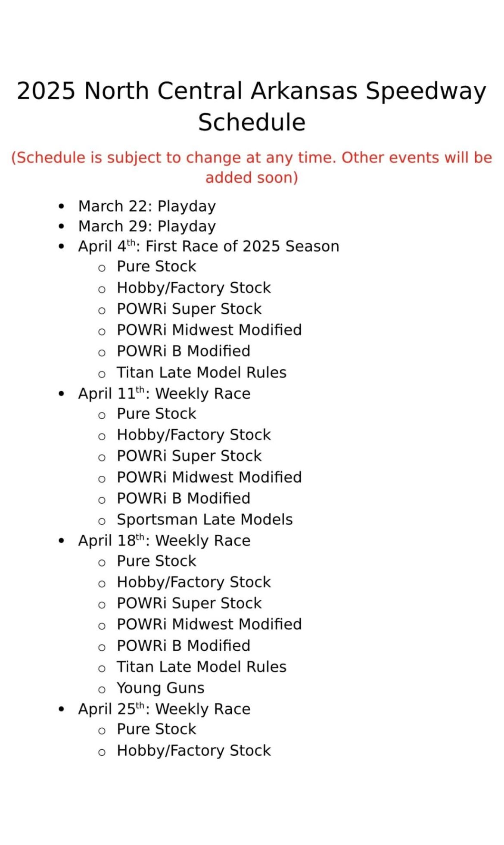Select Pure Stock under April 25th

pos(156,729)
